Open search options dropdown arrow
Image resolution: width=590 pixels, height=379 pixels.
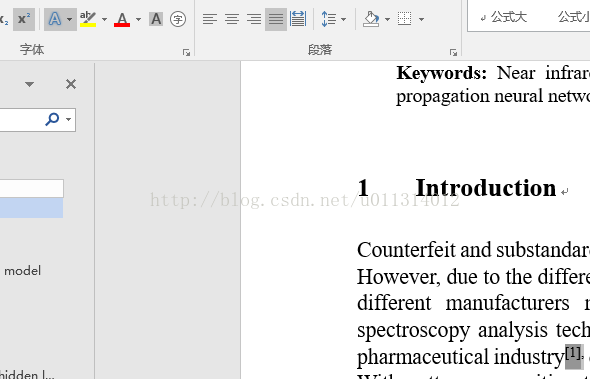(68, 119)
